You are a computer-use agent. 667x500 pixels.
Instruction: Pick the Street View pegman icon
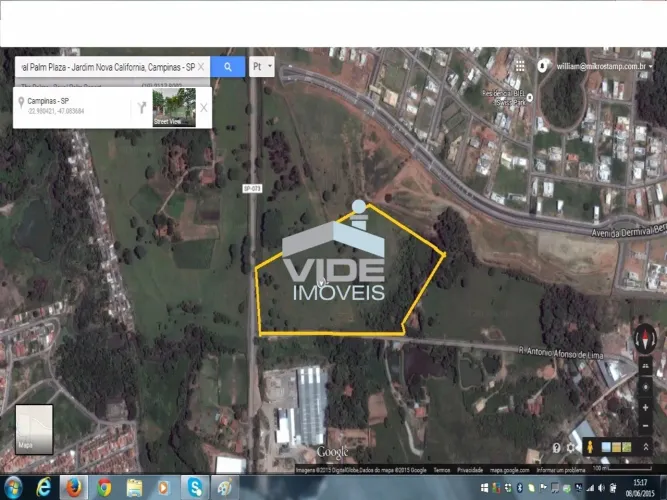[590, 447]
